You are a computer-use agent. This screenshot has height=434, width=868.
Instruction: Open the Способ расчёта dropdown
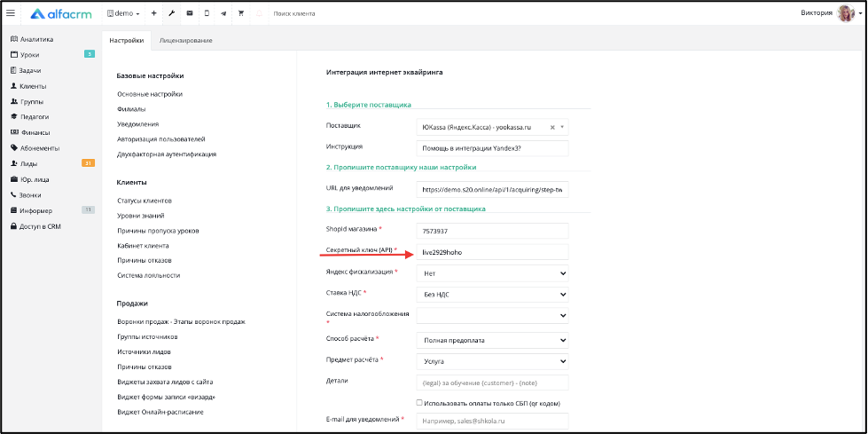click(x=492, y=340)
